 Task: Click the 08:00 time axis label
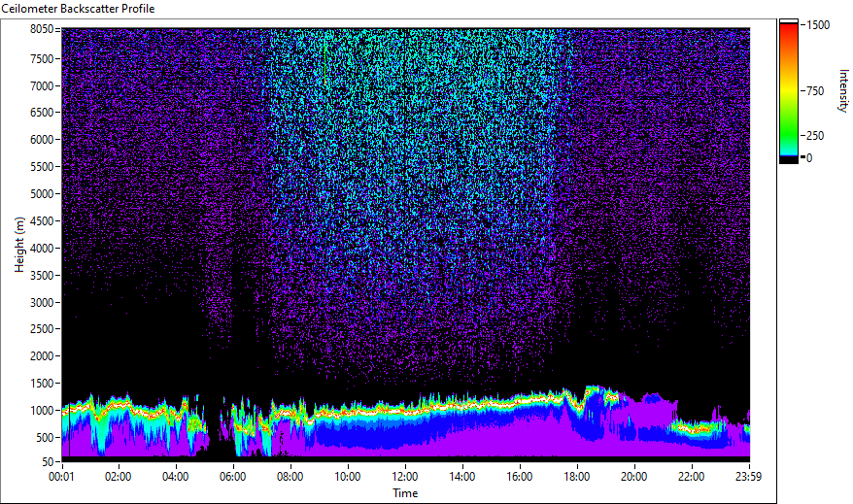290,477
